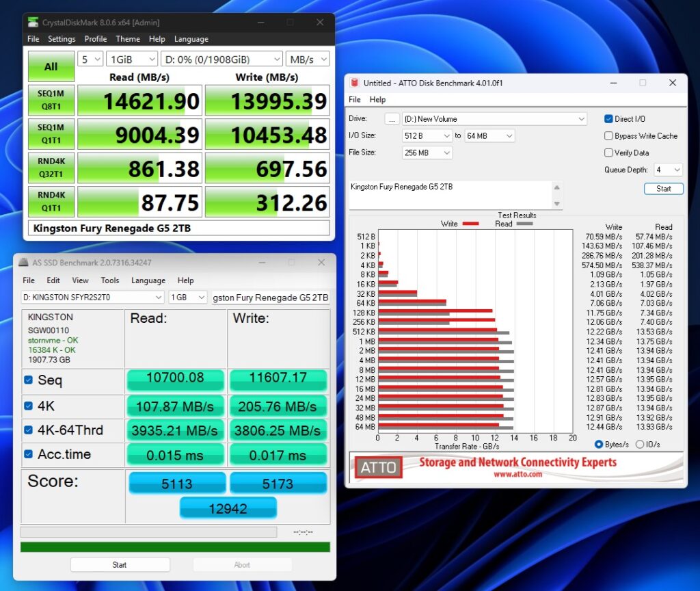The image size is (700, 591).
Task: Switch results to IO/s radio button
Action: pyautogui.click(x=639, y=445)
